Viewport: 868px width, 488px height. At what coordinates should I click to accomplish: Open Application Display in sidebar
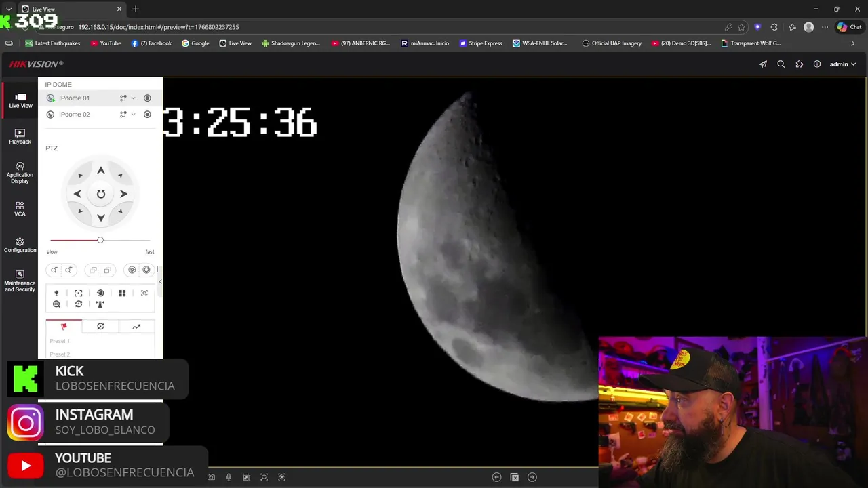[x=20, y=173]
